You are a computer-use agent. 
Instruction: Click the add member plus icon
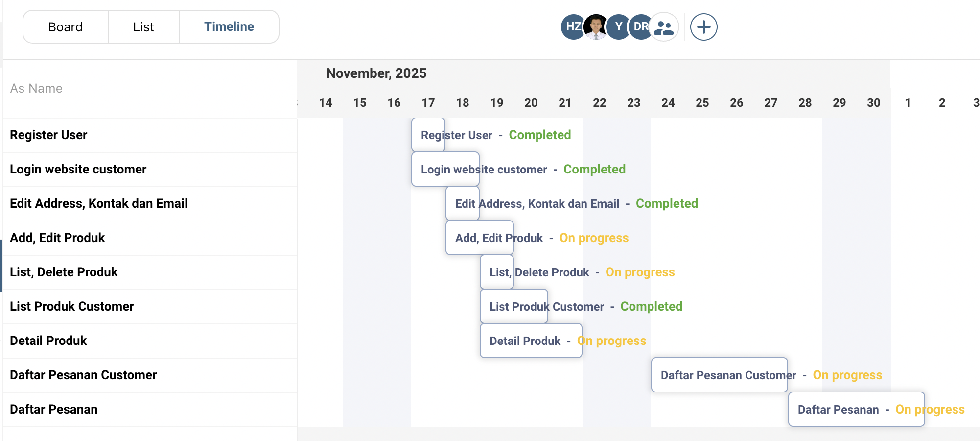click(703, 27)
